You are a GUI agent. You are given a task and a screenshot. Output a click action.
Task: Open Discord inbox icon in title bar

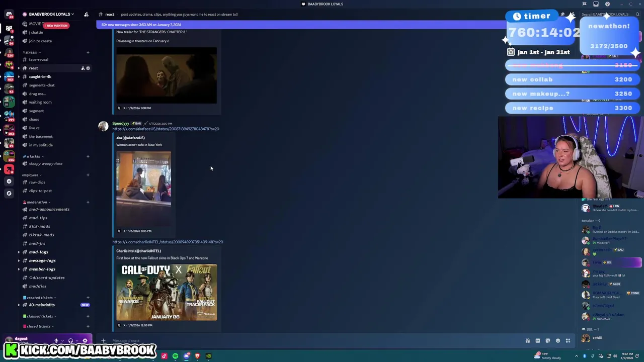tap(596, 4)
